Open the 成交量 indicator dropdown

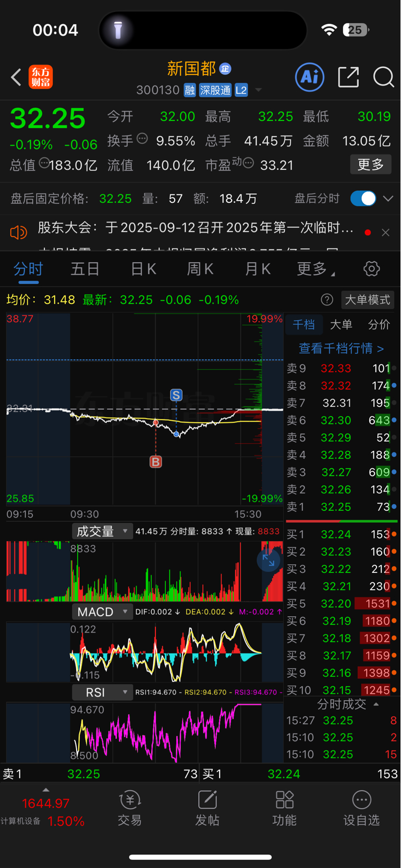pyautogui.click(x=102, y=531)
